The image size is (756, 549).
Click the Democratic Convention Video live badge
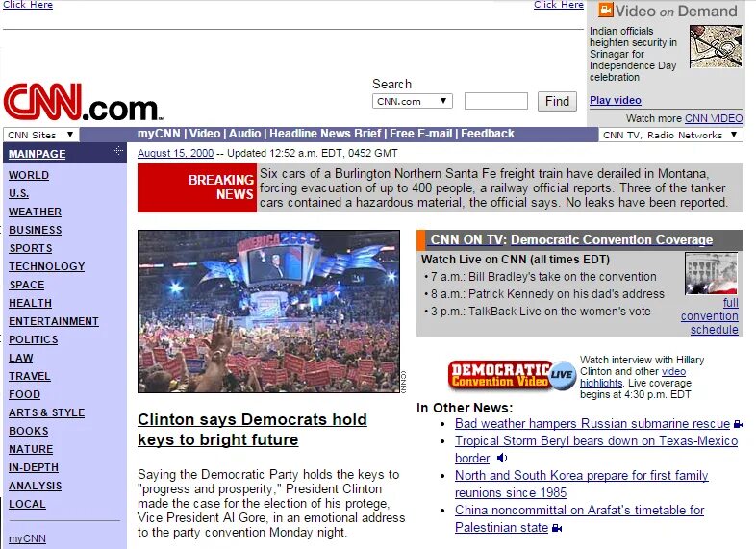pyautogui.click(x=512, y=376)
